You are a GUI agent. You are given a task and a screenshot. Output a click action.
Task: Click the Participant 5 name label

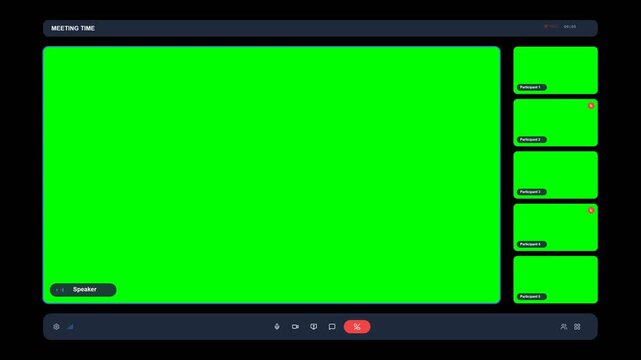click(x=531, y=296)
